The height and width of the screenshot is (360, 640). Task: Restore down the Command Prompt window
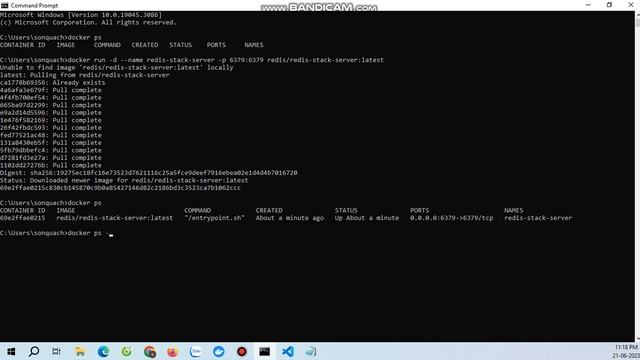(x=609, y=5)
